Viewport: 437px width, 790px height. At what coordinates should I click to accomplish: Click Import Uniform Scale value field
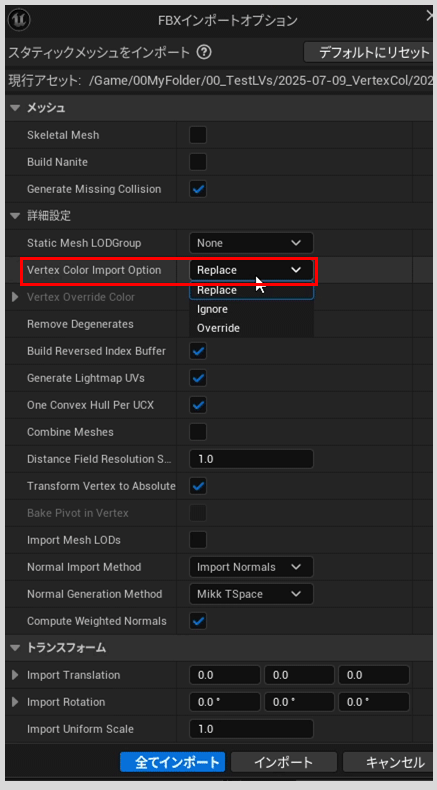pyautogui.click(x=251, y=729)
